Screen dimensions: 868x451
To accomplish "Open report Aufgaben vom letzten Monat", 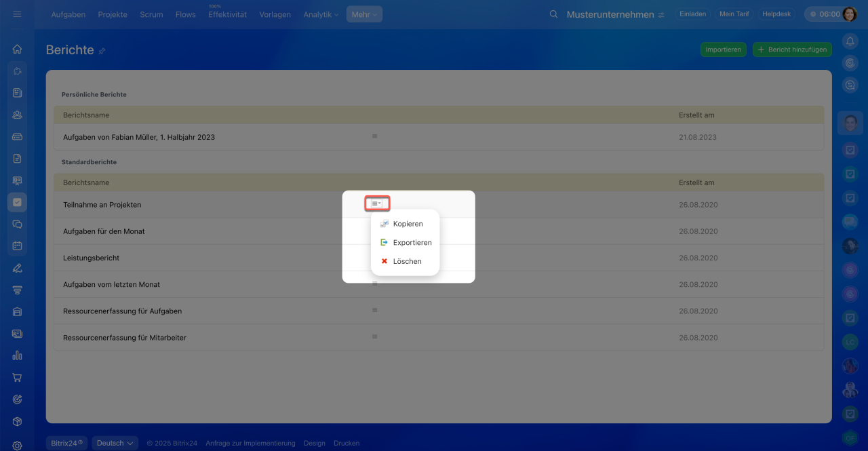I will pyautogui.click(x=112, y=284).
